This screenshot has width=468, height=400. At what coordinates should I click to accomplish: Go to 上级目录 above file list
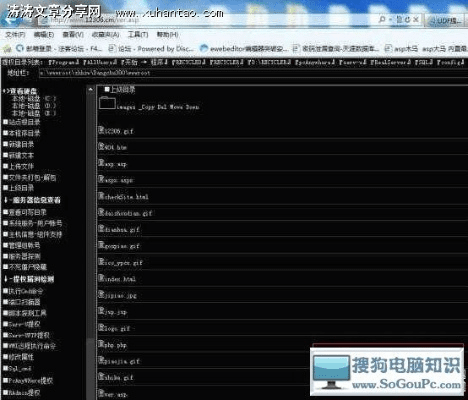[120, 89]
